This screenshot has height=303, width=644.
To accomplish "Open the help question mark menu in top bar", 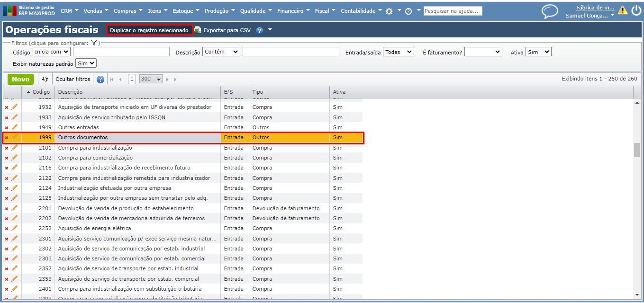I will [408, 11].
